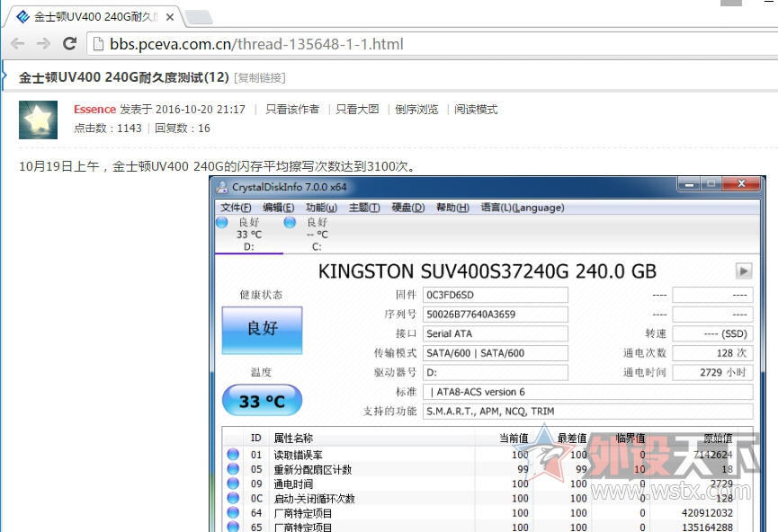Click the drive letter D: field

(x=496, y=372)
